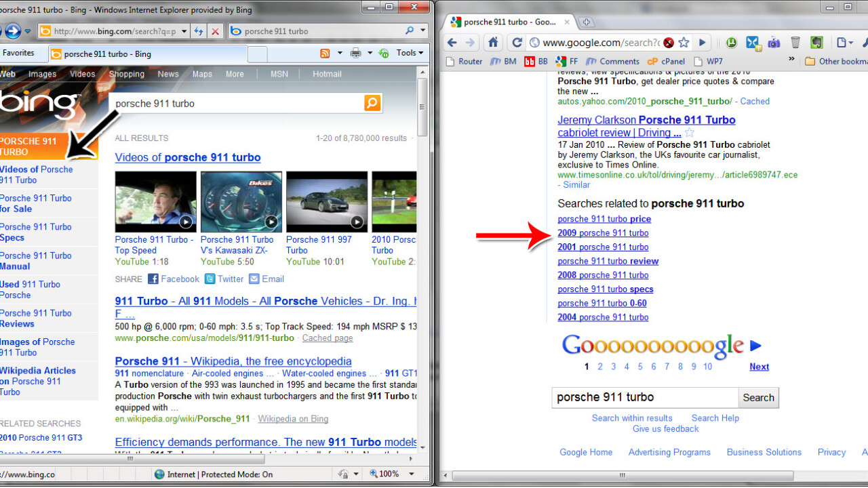Click the forward arrow in Internet Explorer
Image resolution: width=868 pixels, height=488 pixels.
13,31
